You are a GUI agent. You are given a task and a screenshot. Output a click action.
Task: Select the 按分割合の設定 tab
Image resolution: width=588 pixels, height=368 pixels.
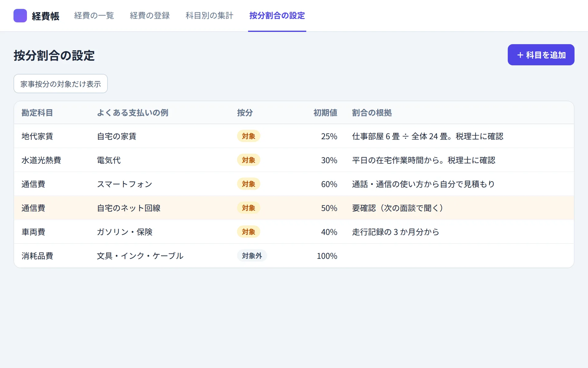click(277, 16)
